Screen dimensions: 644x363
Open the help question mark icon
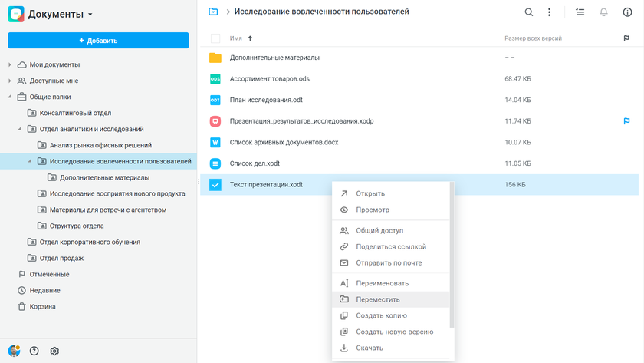point(34,351)
